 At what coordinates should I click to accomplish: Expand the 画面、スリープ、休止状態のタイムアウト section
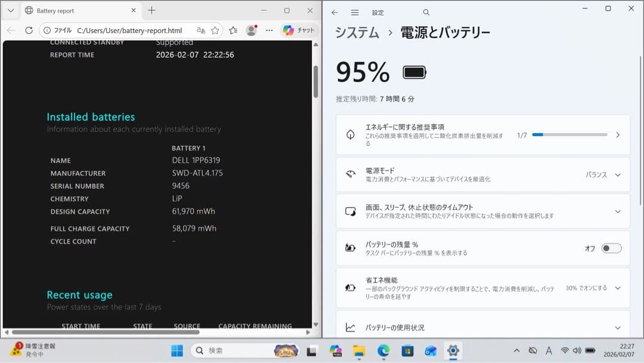pos(618,211)
